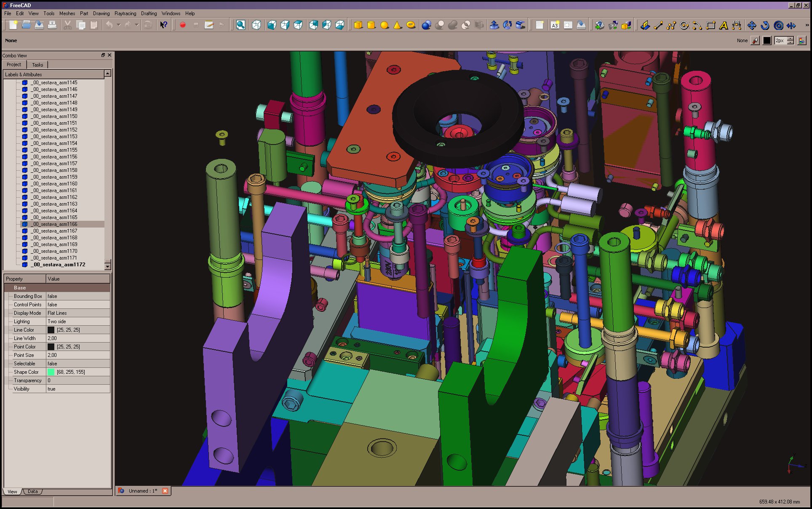Open the Drafting menu
The width and height of the screenshot is (812, 509).
tap(149, 13)
